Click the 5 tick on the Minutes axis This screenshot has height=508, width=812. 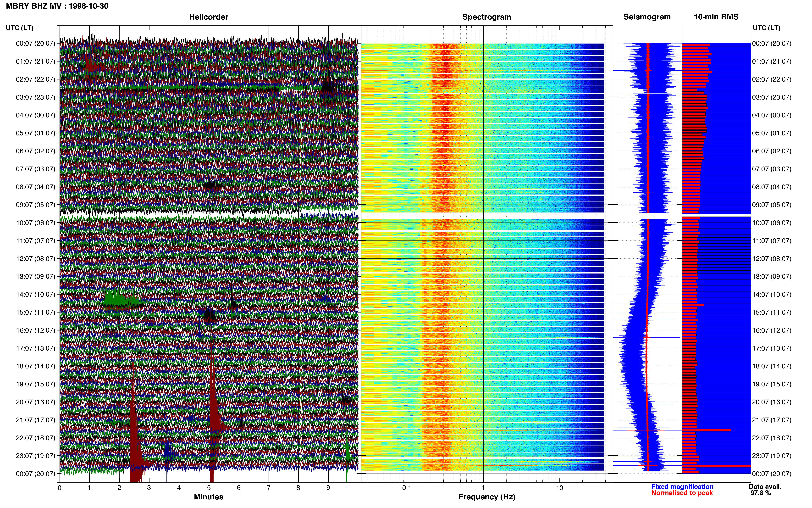pyautogui.click(x=209, y=488)
